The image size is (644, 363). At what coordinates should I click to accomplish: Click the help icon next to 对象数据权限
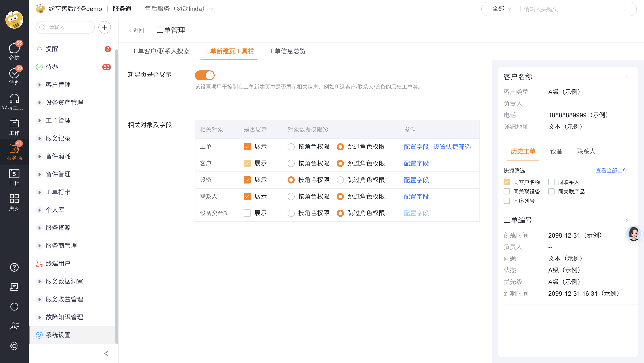coord(325,129)
